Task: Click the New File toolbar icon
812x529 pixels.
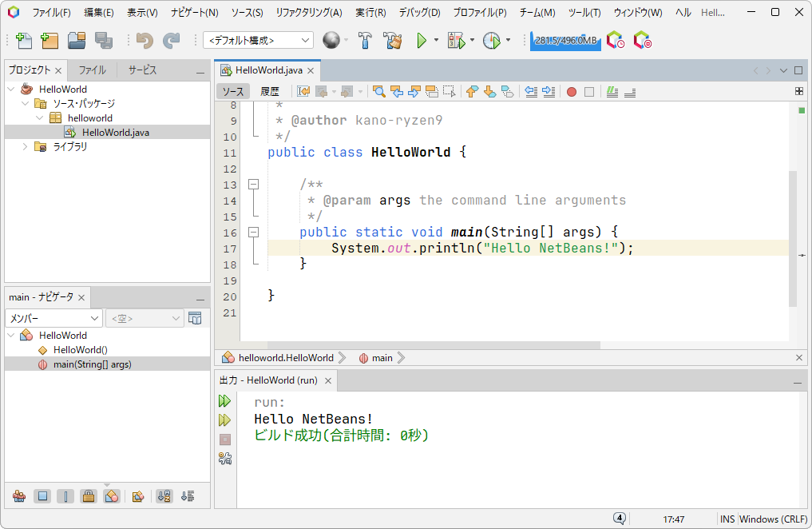Action: [24, 41]
